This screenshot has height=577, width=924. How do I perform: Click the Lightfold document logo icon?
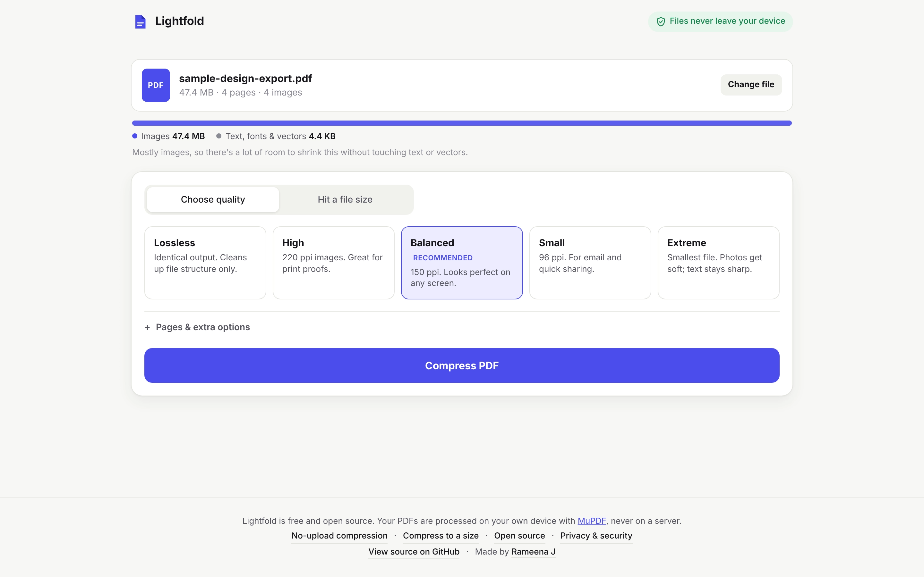[x=140, y=22]
